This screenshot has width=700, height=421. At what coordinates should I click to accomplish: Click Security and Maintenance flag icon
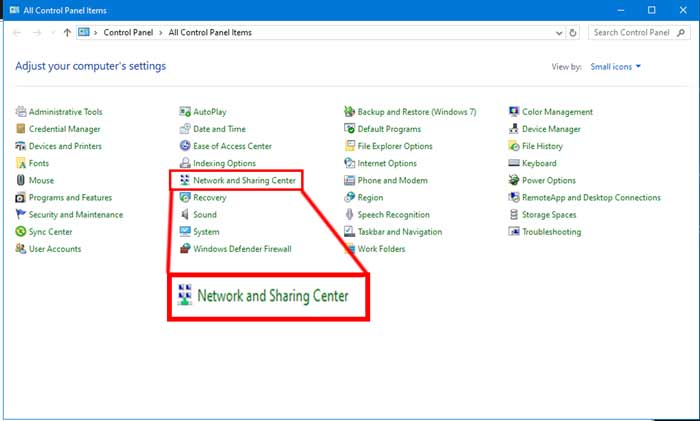click(21, 214)
